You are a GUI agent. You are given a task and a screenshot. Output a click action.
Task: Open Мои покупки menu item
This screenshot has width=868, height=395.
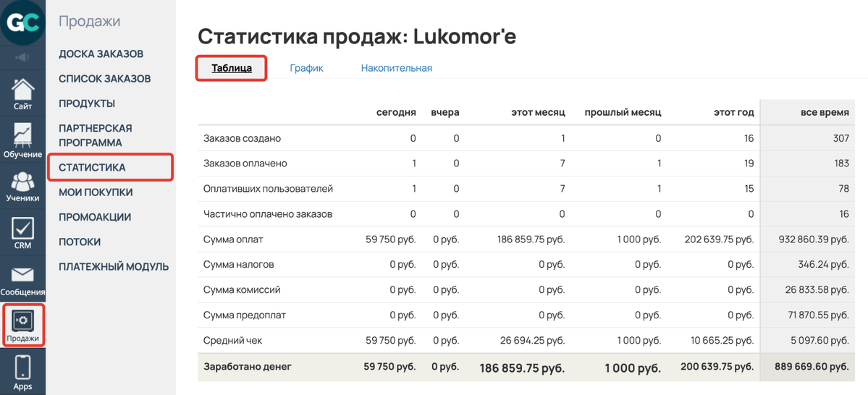click(x=96, y=192)
